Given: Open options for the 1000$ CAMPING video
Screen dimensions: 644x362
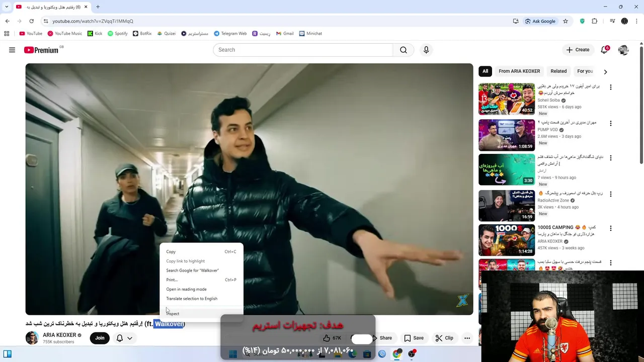Looking at the screenshot, I should point(611,228).
